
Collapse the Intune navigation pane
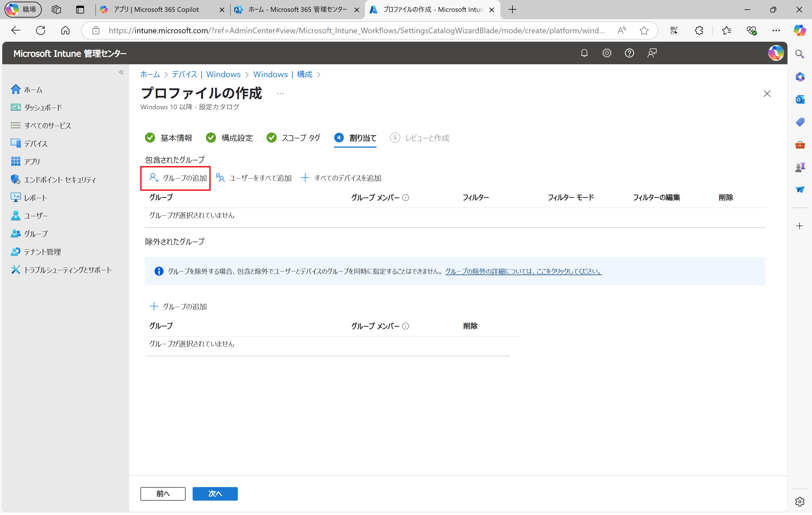121,72
